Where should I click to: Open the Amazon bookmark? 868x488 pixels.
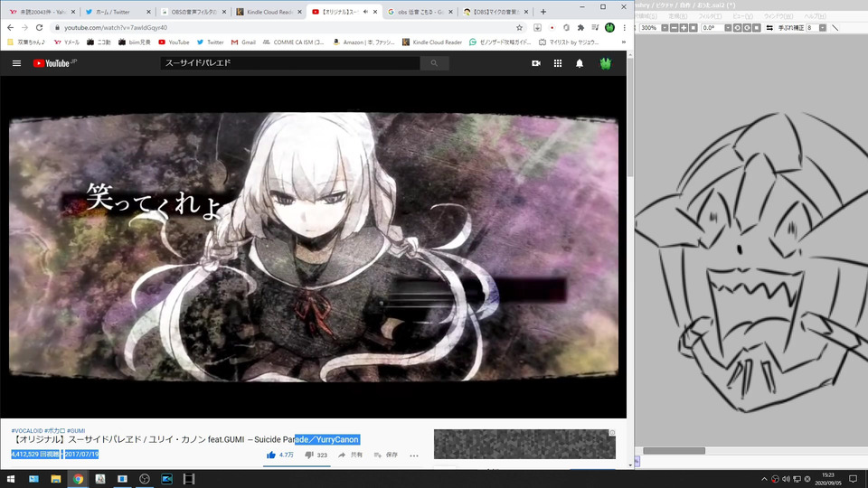click(363, 42)
